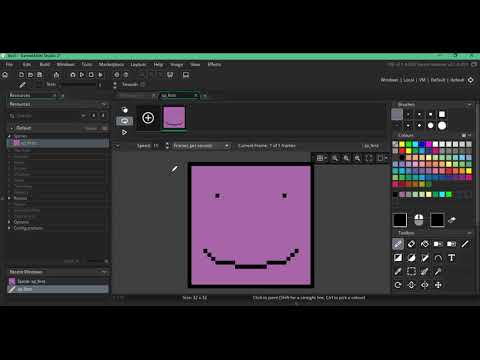480x360 pixels.
Task: Choose the Flip vertical tool in the Toolbox
Action: click(411, 285)
